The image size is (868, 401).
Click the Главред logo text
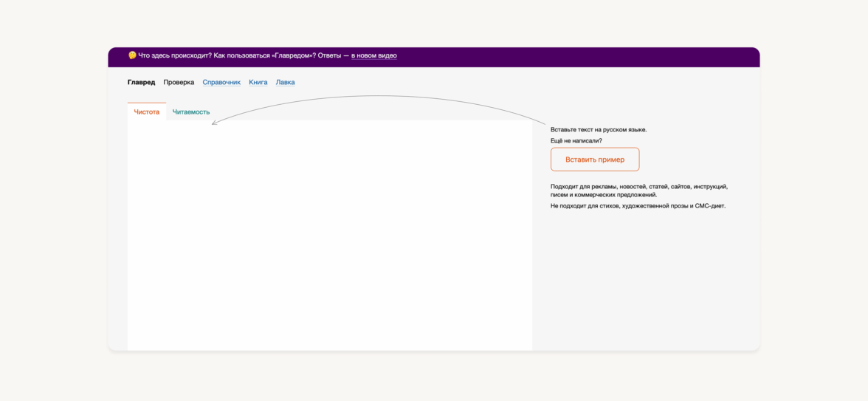(141, 83)
